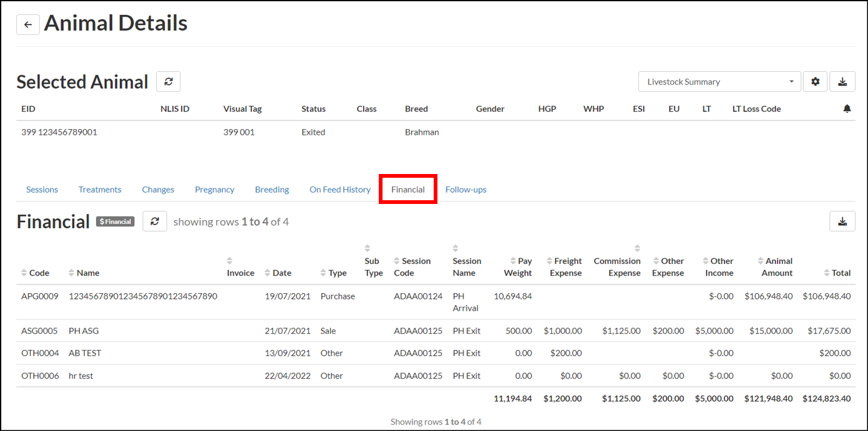The height and width of the screenshot is (431, 868).
Task: Refresh the Selected Animal section
Action: click(x=168, y=81)
